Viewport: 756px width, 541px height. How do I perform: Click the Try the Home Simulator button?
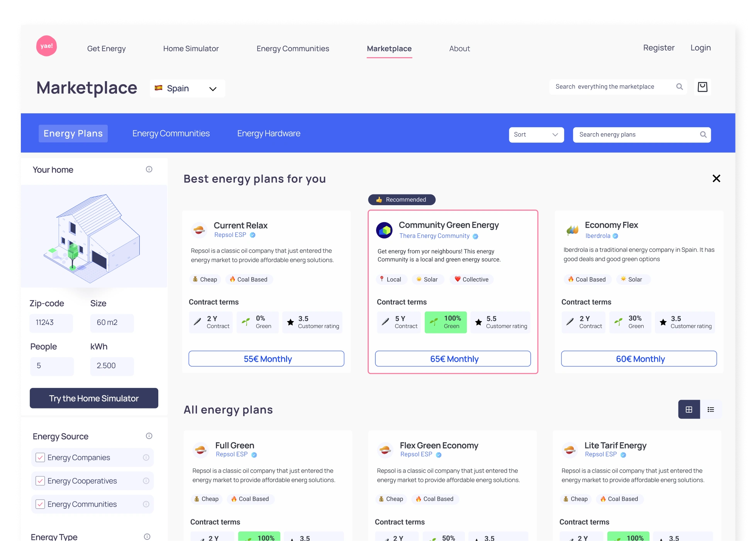tap(94, 398)
